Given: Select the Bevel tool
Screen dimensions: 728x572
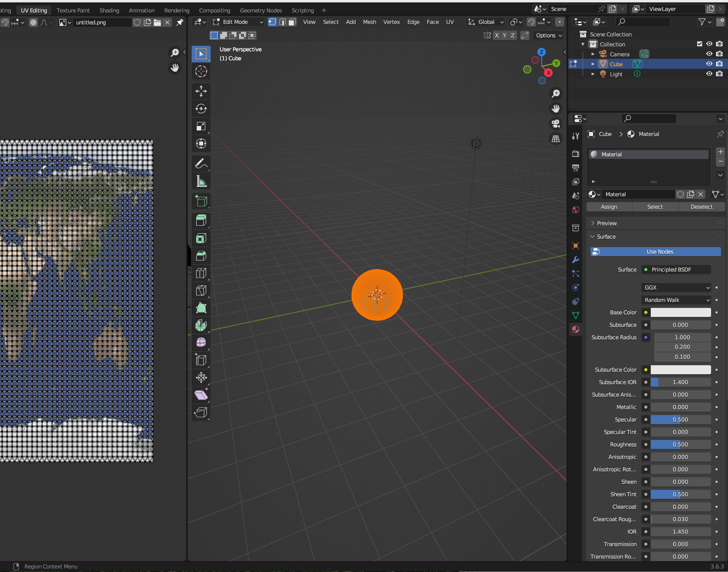Looking at the screenshot, I should 201,256.
